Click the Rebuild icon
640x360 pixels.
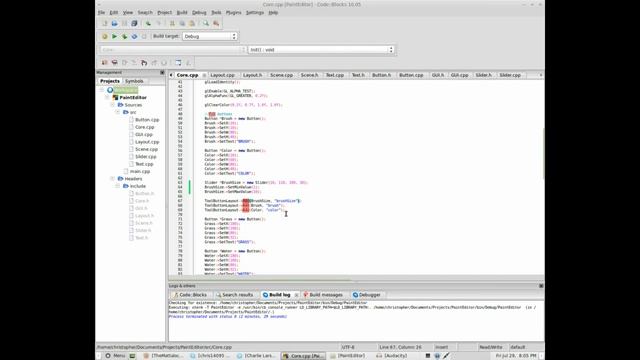[x=134, y=36]
